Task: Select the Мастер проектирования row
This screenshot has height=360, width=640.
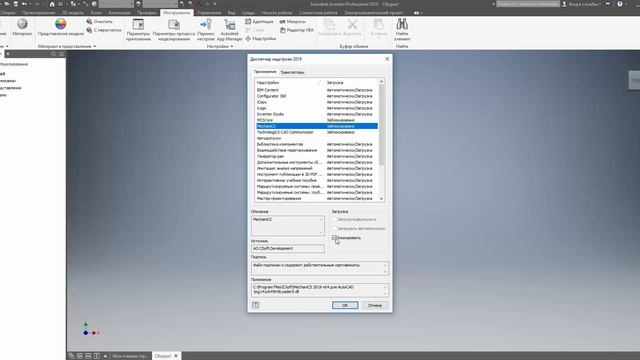Action: [317, 198]
